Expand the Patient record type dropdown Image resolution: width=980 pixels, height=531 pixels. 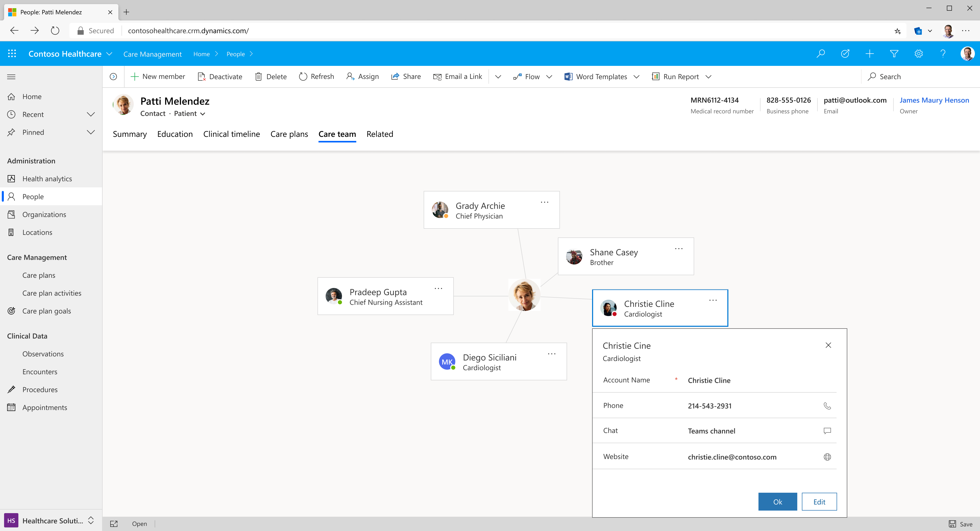pyautogui.click(x=203, y=113)
